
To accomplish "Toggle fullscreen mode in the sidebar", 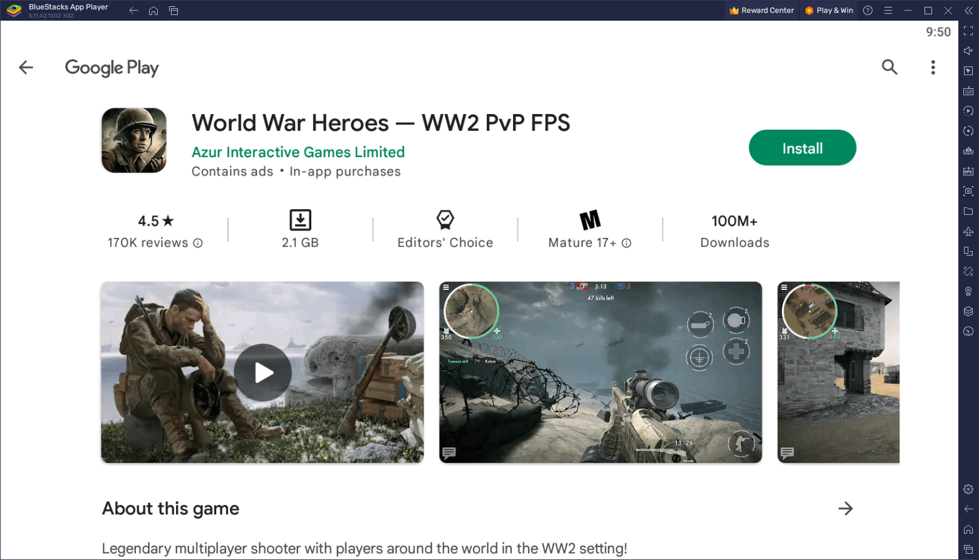I will (968, 31).
